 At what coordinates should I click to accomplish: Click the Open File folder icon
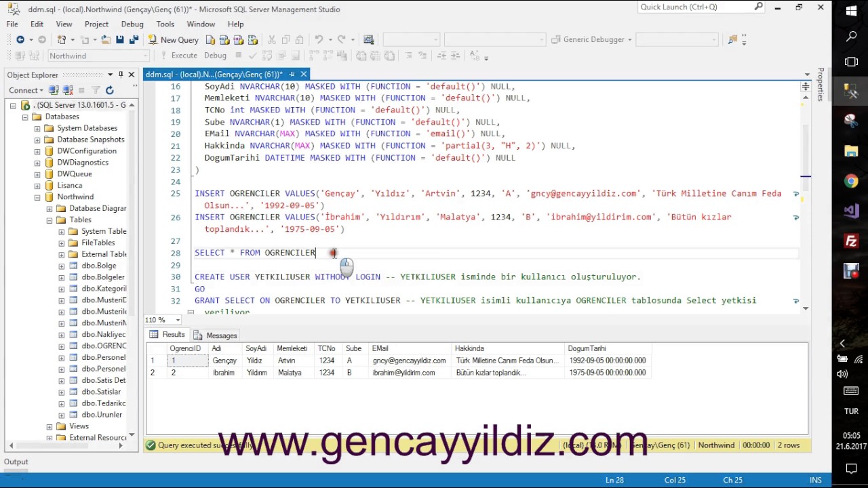(105, 40)
